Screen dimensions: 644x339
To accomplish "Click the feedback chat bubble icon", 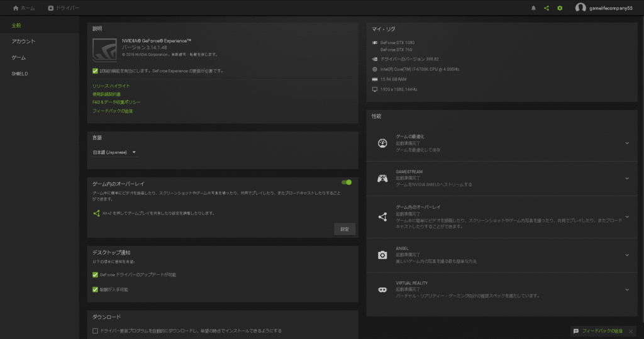I will point(576,331).
